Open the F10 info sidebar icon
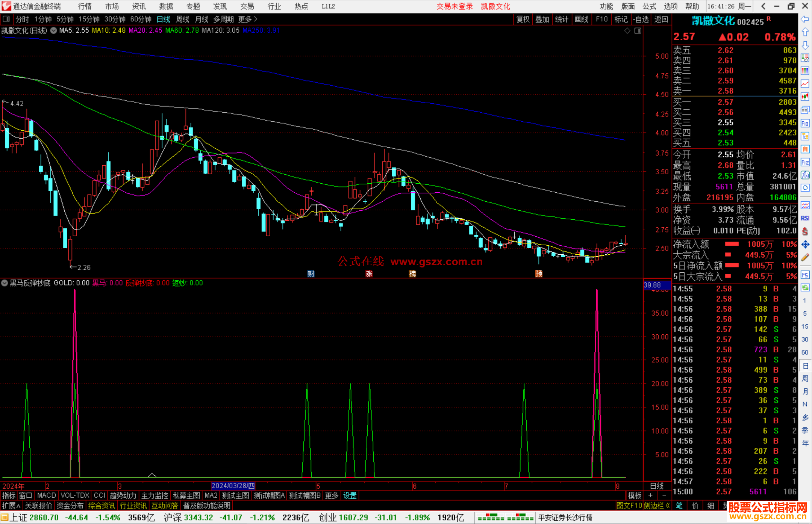This screenshot has width=812, height=524. [805, 123]
